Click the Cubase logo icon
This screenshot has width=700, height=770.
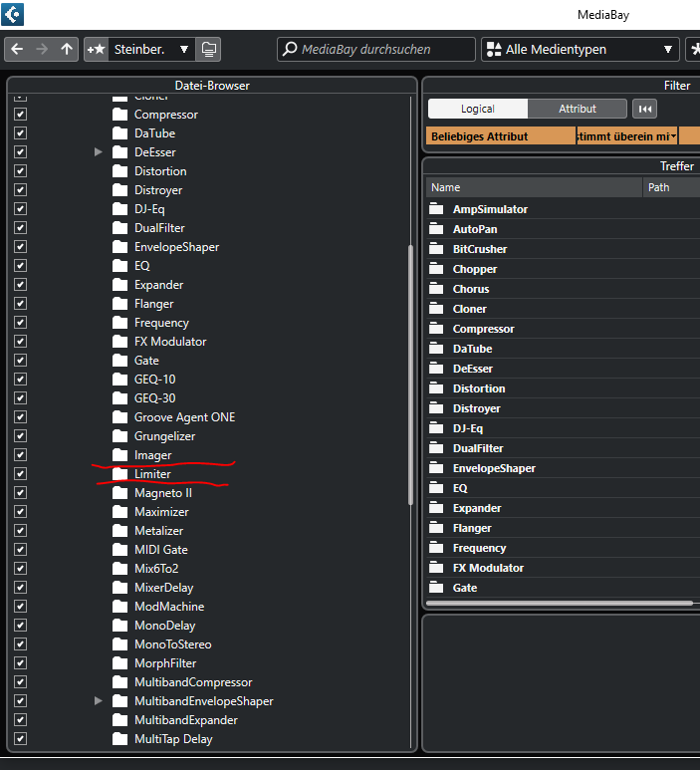(14, 14)
